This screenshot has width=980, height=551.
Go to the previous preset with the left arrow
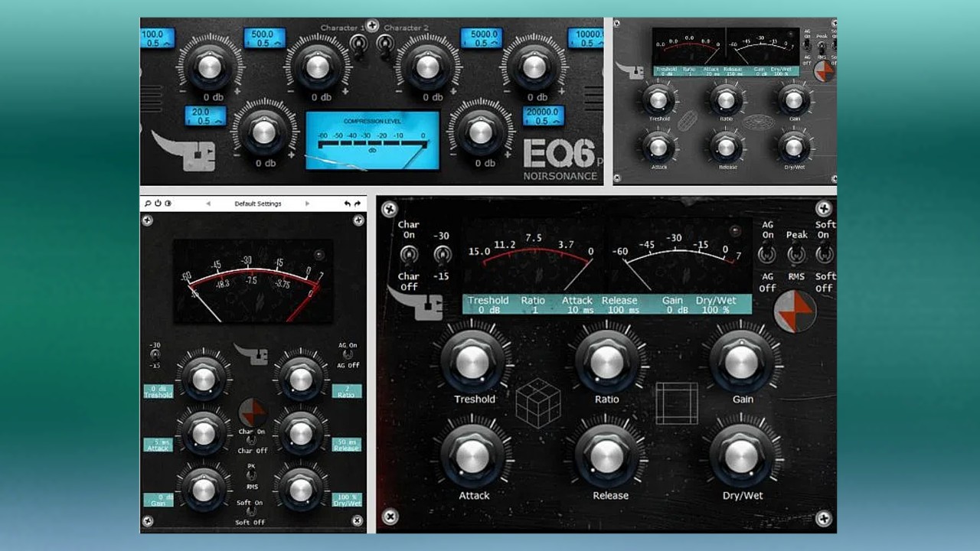point(208,204)
